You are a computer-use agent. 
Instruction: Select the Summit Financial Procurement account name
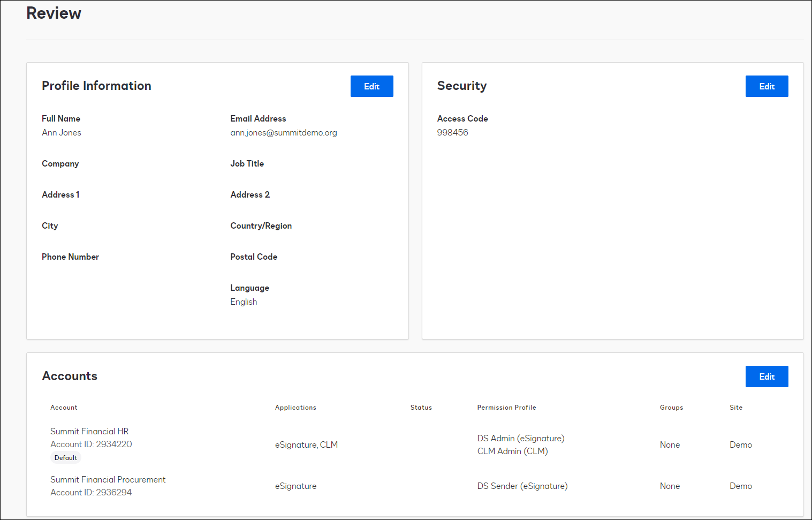click(x=108, y=479)
